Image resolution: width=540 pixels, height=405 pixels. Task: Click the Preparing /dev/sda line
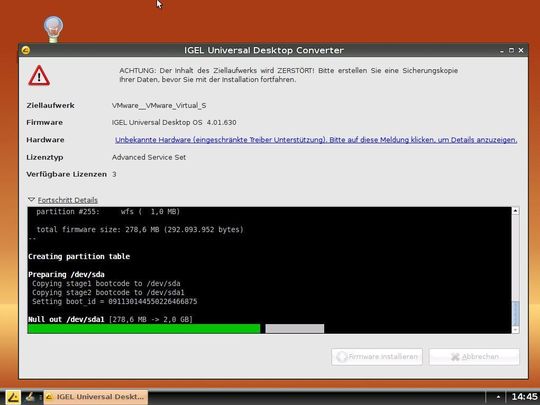point(66,274)
